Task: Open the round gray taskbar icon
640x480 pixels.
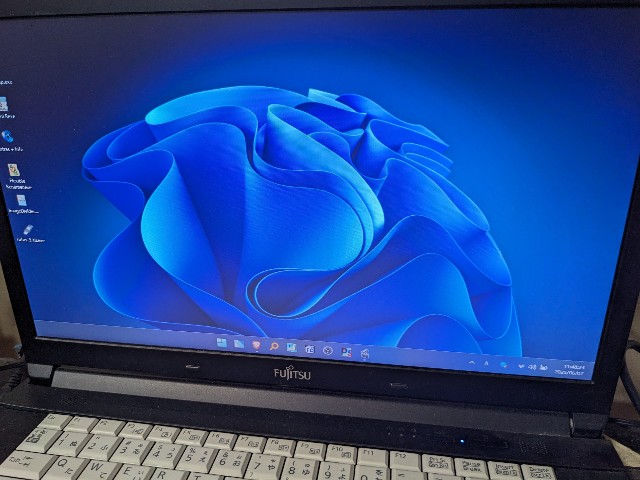Action: [x=328, y=351]
